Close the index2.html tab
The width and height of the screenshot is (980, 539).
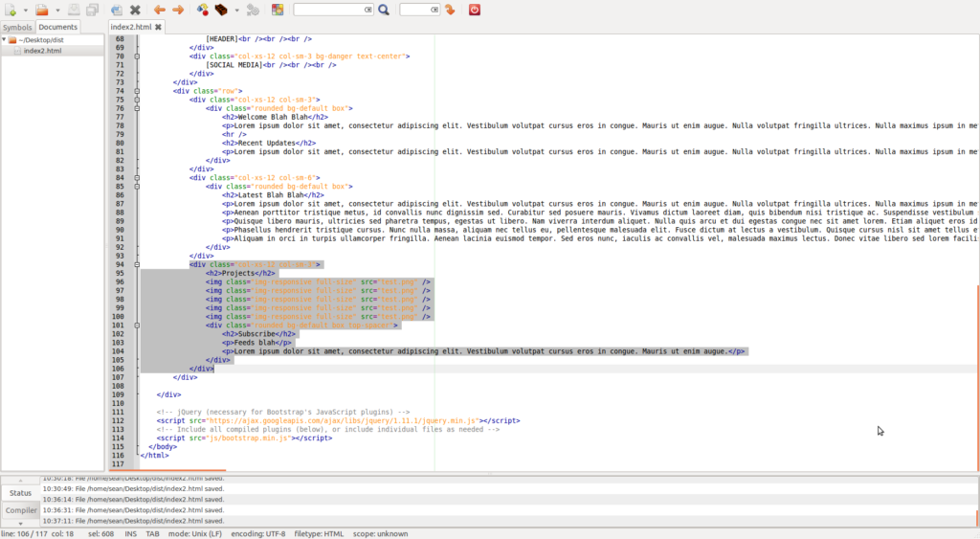[158, 27]
